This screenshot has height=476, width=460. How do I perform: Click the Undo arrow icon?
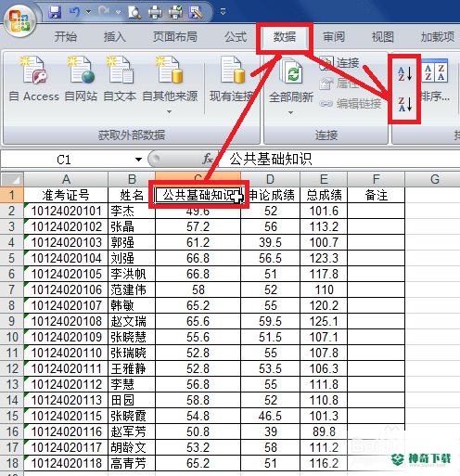click(75, 12)
